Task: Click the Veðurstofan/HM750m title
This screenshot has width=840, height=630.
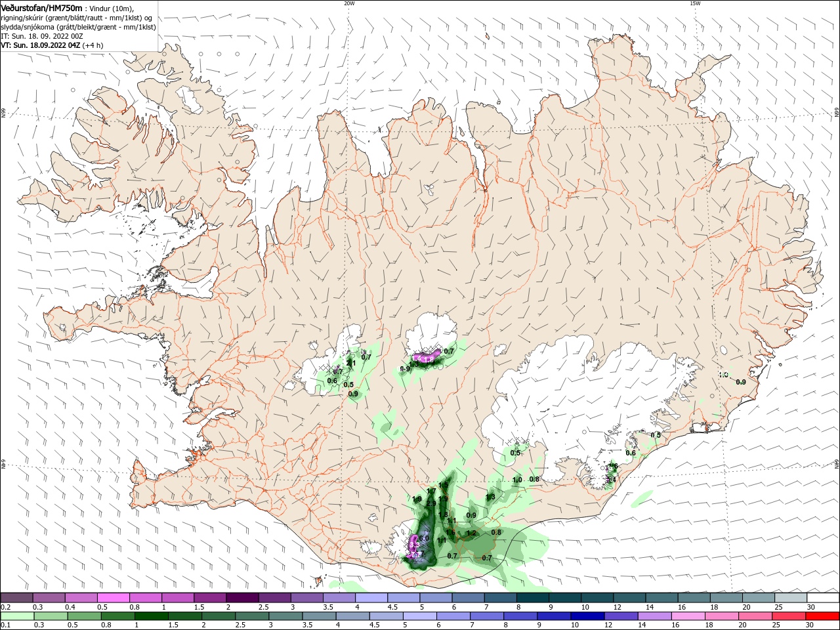Action: [41, 8]
